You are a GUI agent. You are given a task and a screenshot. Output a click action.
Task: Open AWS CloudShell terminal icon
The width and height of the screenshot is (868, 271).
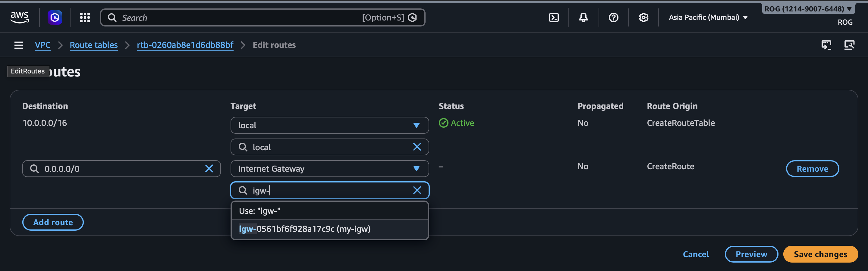point(554,17)
